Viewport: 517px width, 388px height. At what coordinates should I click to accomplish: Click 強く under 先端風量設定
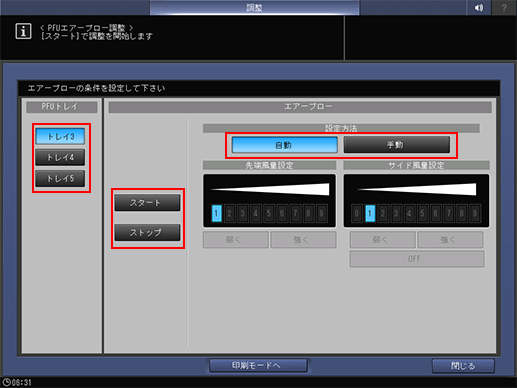(303, 240)
